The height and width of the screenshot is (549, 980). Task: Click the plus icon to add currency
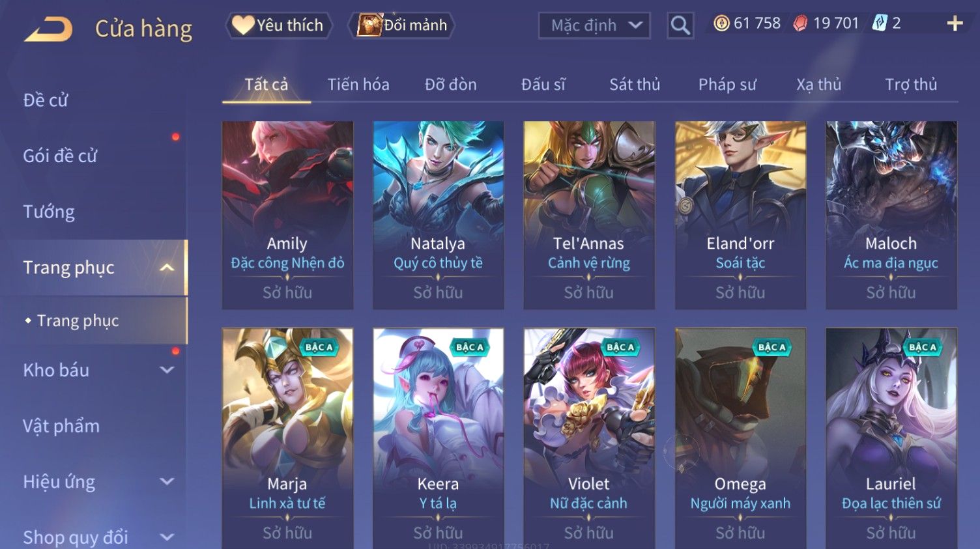(x=955, y=23)
